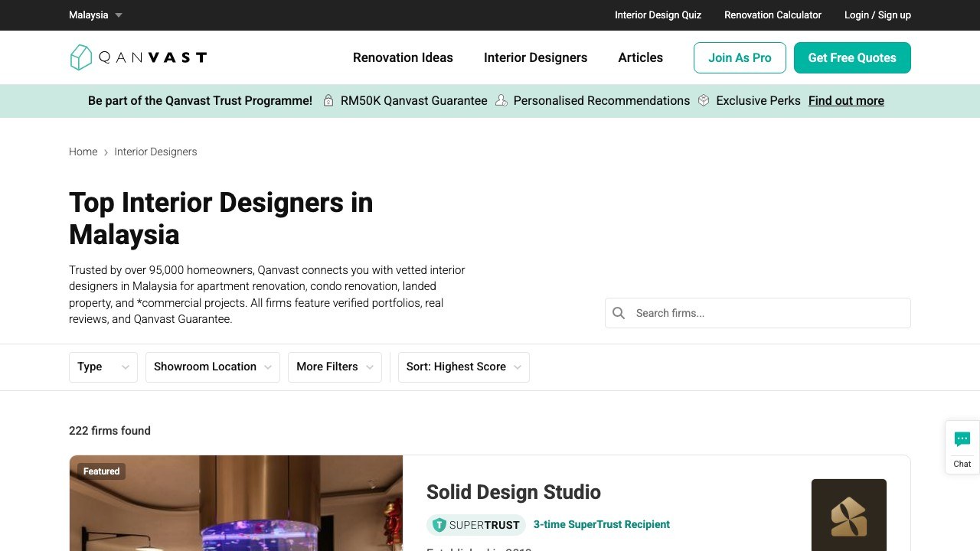Viewport: 980px width, 551px height.
Task: Click the Exclusive Perks box icon
Action: 704,100
